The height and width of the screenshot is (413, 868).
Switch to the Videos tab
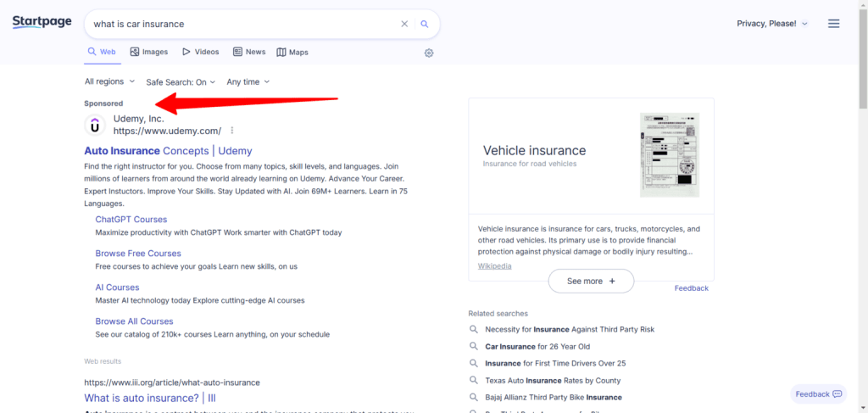pos(200,52)
